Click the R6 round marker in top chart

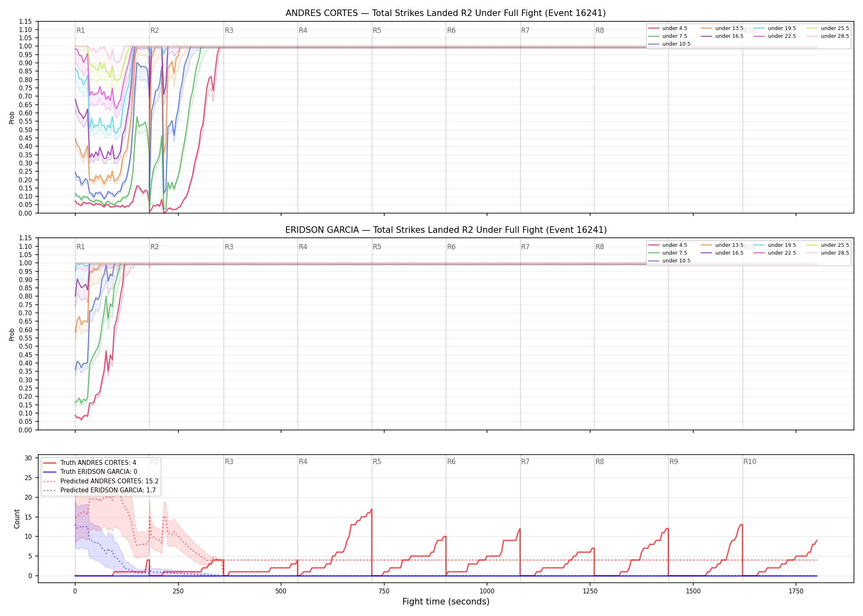tap(451, 30)
